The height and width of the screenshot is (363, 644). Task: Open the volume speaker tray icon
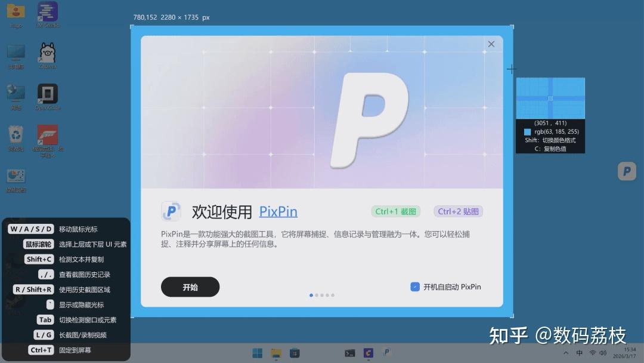[x=602, y=353]
